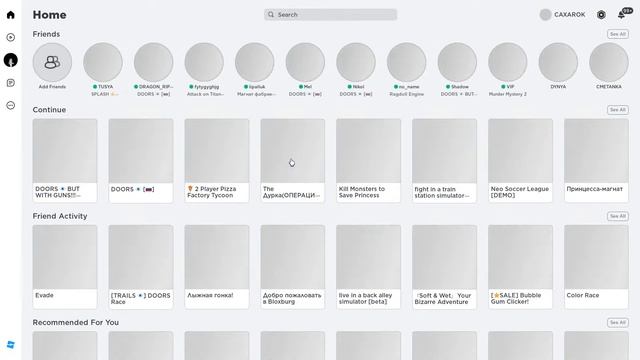Open friend DYNYA avatar
The image size is (640, 360).
point(558,62)
